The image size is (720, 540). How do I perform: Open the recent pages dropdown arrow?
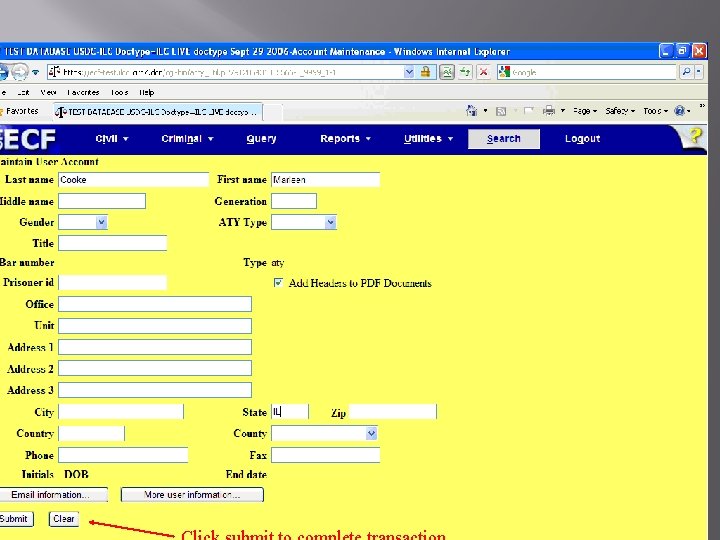click(35, 73)
